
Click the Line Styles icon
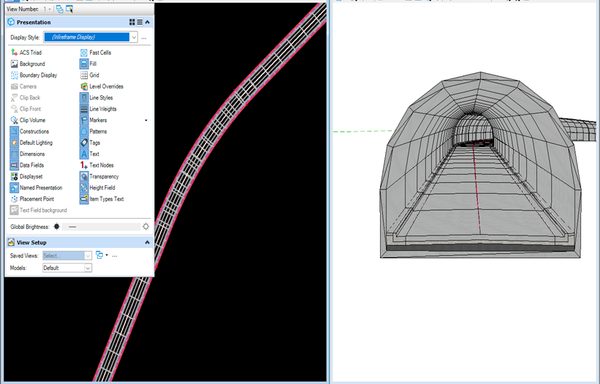coord(84,98)
